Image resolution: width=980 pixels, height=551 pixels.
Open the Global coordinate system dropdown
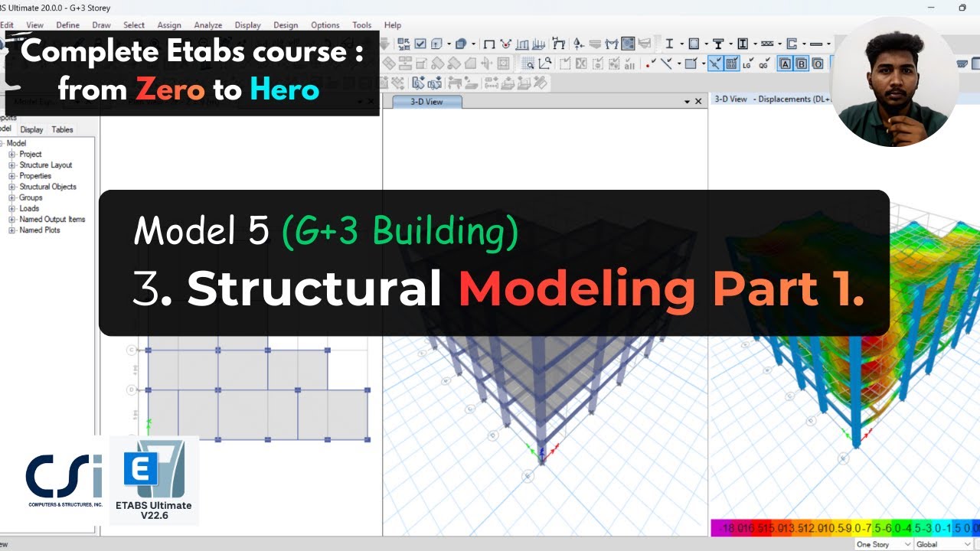942,544
